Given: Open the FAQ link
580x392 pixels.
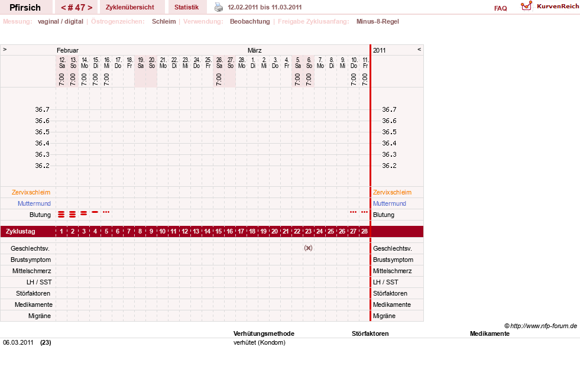Looking at the screenshot, I should pyautogui.click(x=500, y=8).
